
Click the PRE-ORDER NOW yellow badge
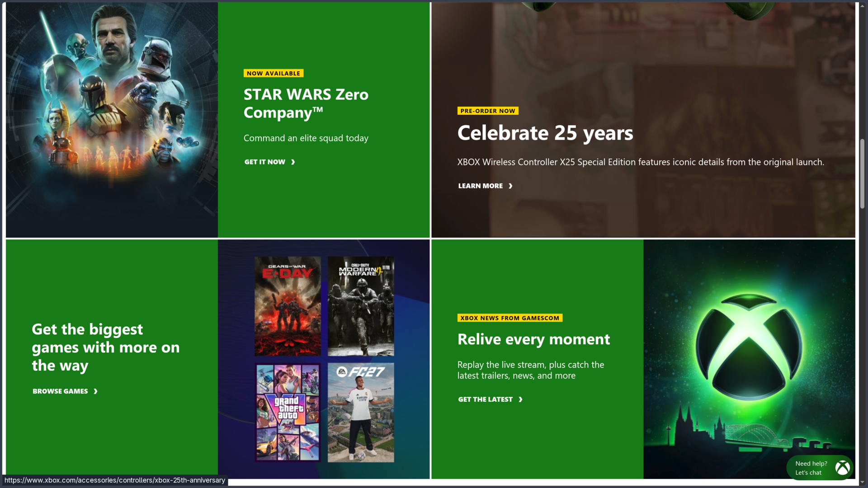[x=488, y=111]
